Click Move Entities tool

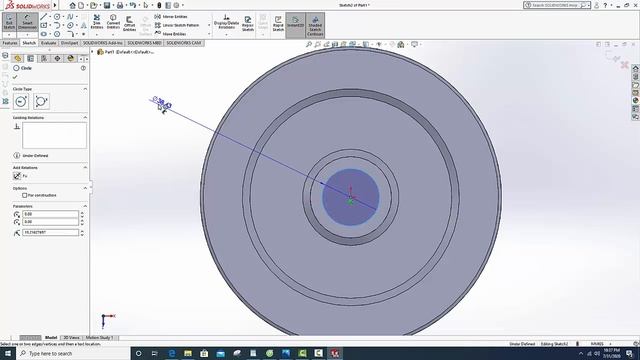click(x=170, y=34)
